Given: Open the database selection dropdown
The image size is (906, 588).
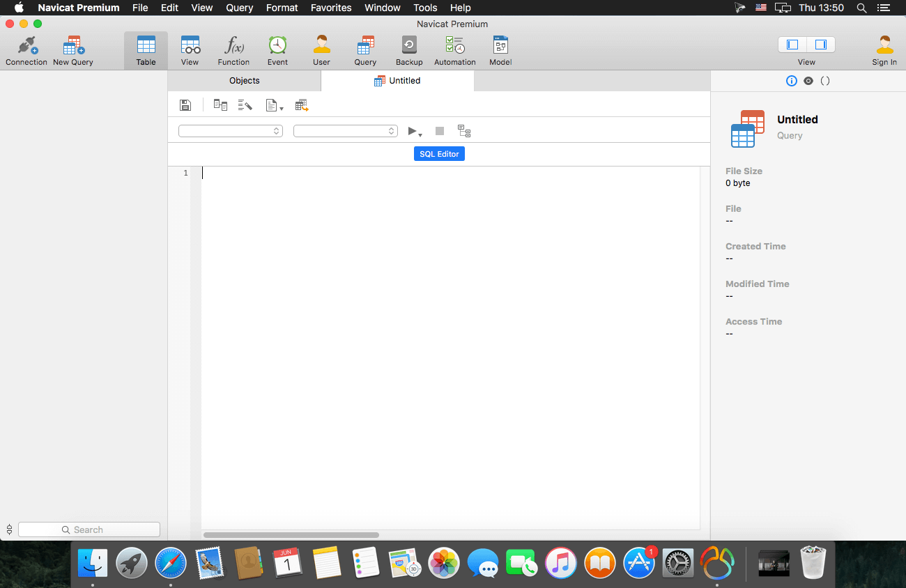Looking at the screenshot, I should pos(346,131).
